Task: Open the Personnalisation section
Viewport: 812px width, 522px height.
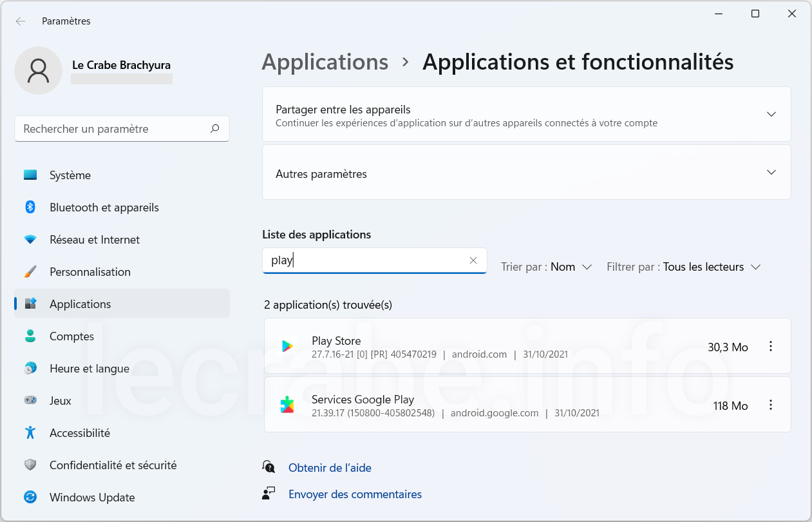Action: point(122,272)
